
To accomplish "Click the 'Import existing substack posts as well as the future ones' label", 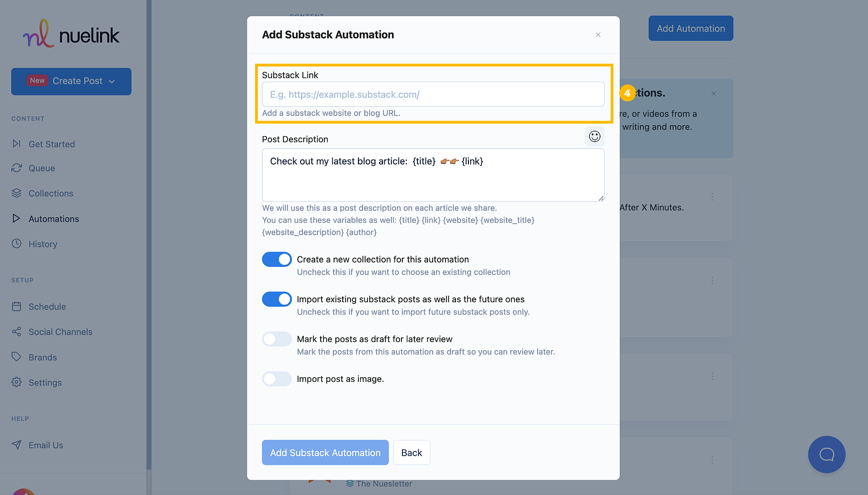I will point(411,299).
